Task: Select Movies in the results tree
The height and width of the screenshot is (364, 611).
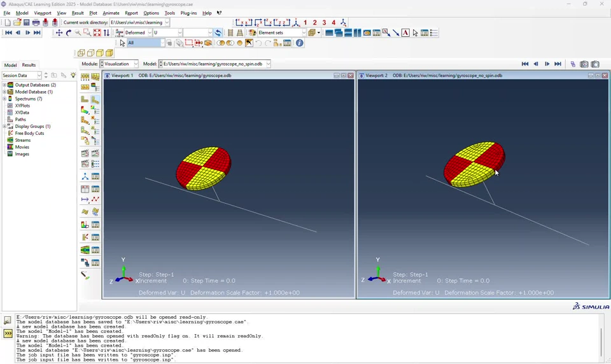Action: pos(22,147)
